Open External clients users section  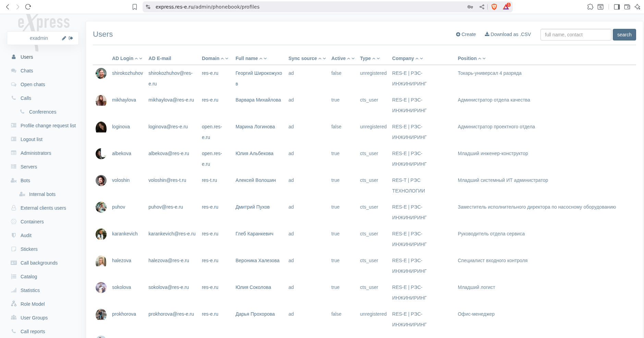[43, 208]
